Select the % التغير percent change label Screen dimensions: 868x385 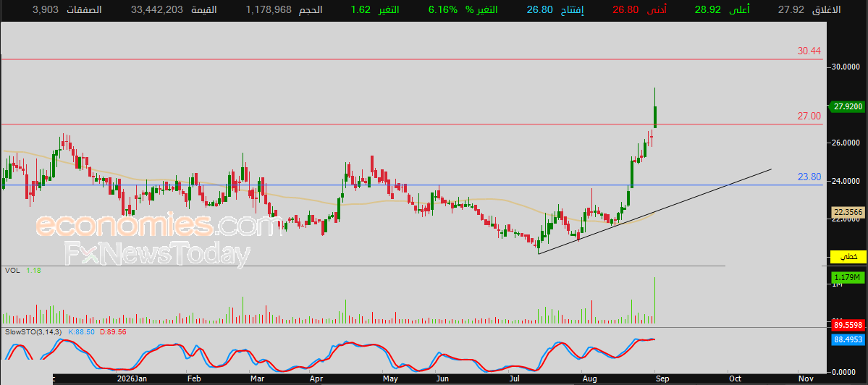click(481, 9)
